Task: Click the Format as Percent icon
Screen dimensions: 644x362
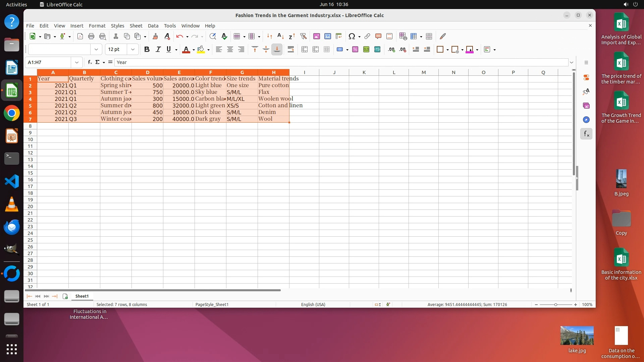Action: point(355,50)
